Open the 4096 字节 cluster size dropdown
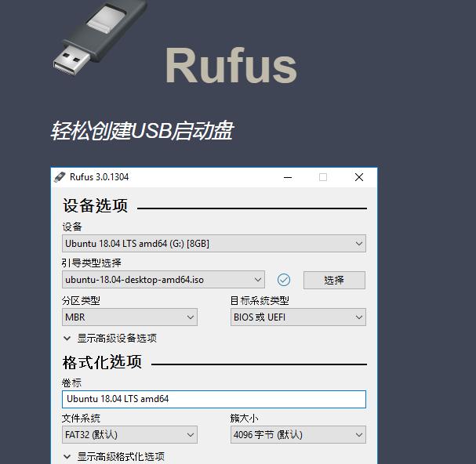476x464 pixels. (298, 434)
